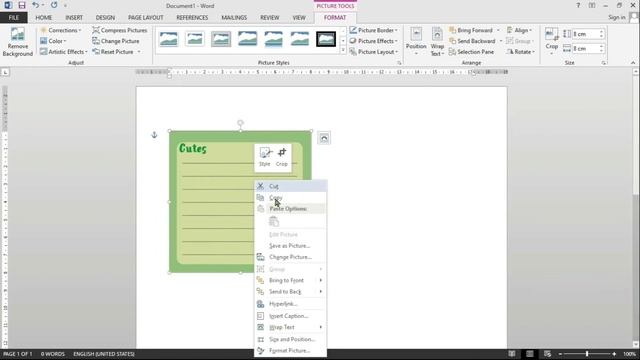
Task: Click the Style button in mini toolbar
Action: coord(264,157)
